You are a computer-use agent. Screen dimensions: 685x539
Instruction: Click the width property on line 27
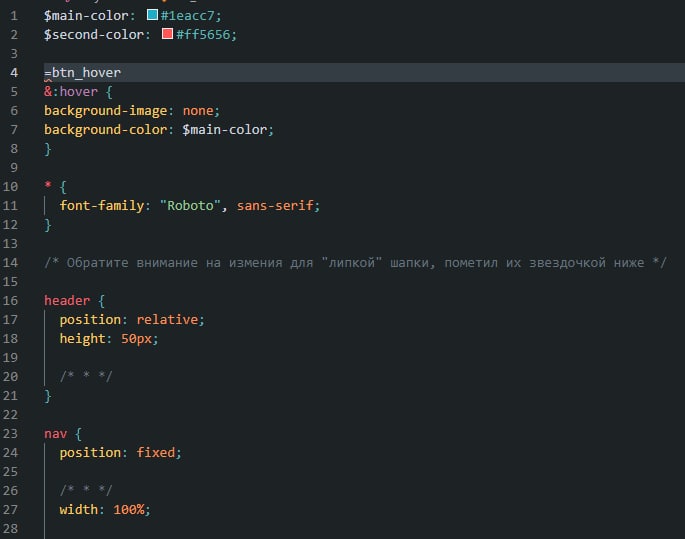point(79,510)
